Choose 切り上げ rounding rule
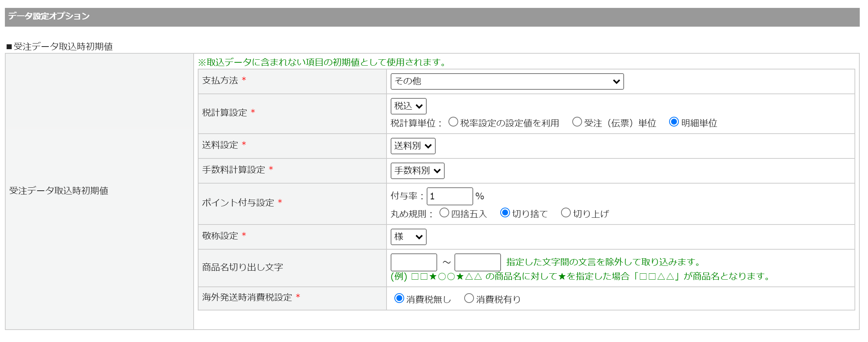The height and width of the screenshot is (342, 868). coord(566,213)
